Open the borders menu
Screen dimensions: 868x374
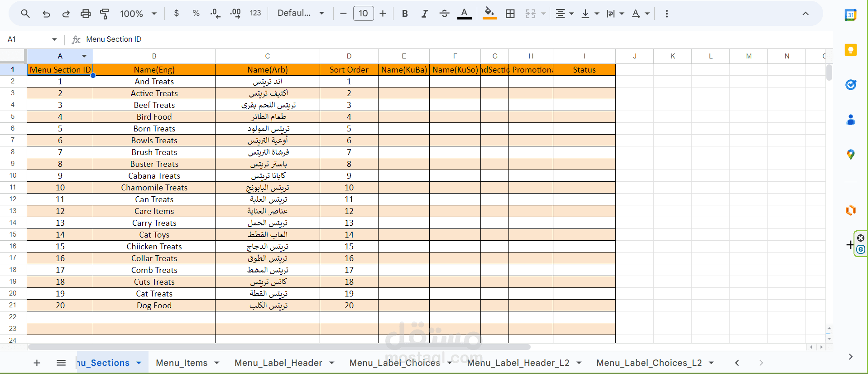point(510,14)
